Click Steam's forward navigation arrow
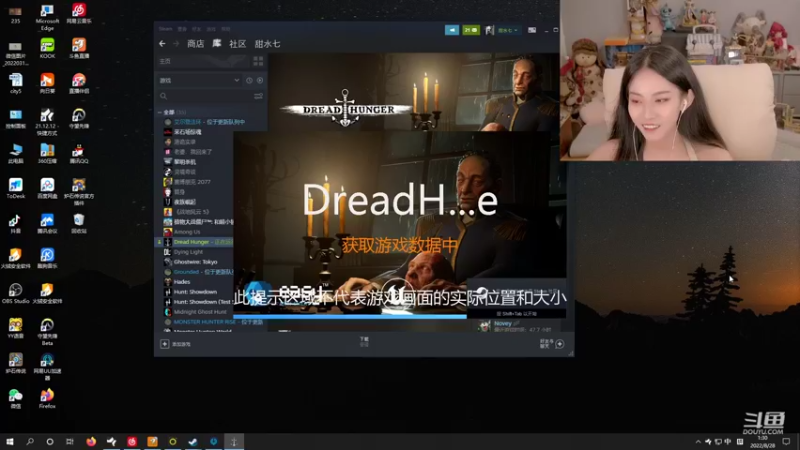 176,44
